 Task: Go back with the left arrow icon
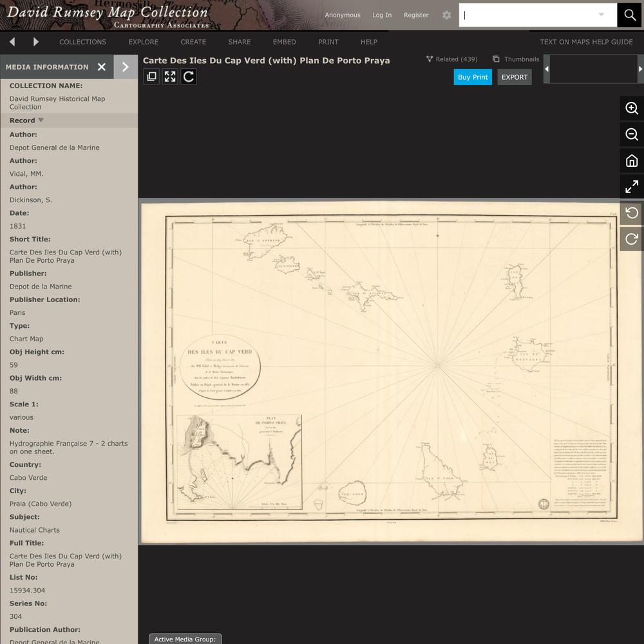tap(12, 42)
